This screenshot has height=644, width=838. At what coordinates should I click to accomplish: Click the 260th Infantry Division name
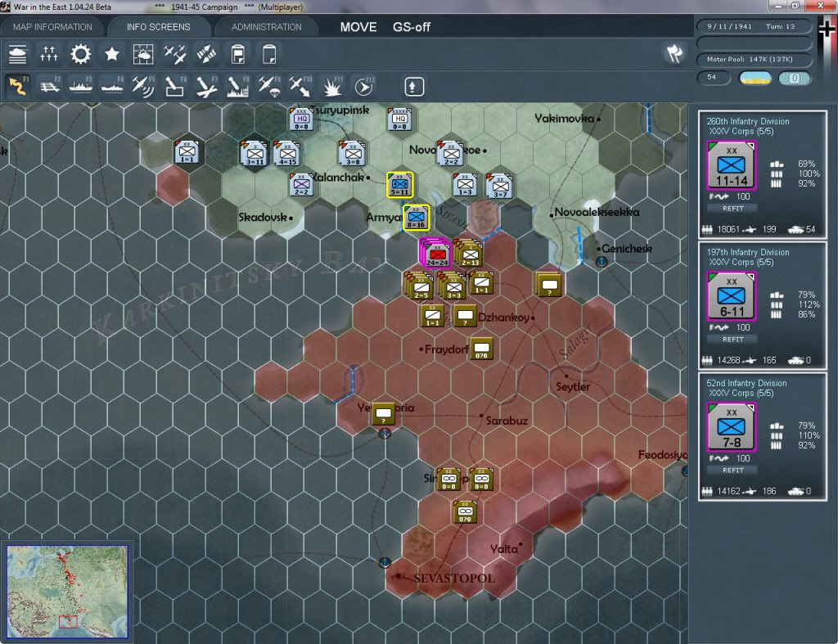point(748,121)
